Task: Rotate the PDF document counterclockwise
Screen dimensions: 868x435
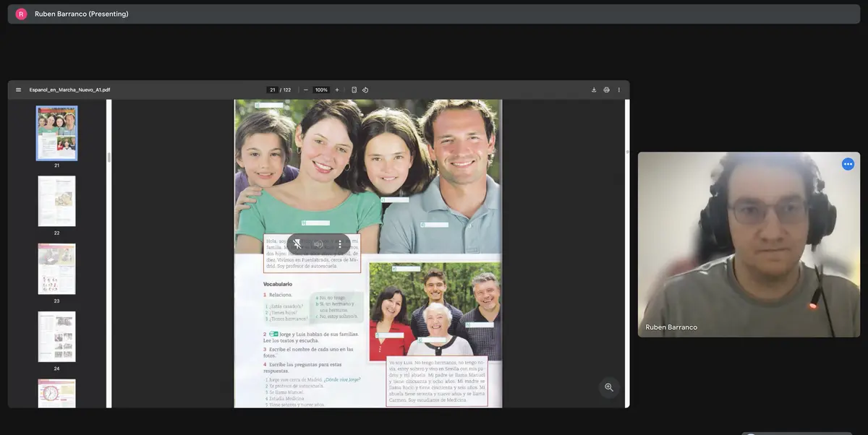Action: coord(365,90)
